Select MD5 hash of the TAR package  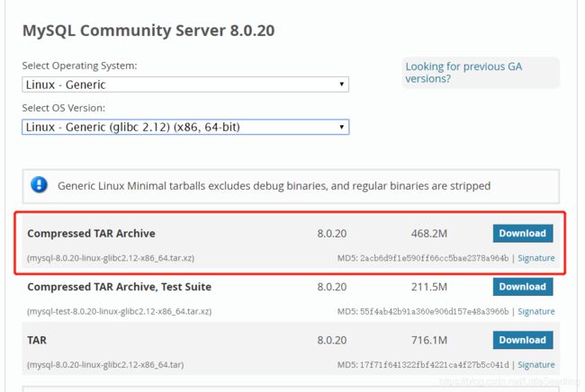435,364
